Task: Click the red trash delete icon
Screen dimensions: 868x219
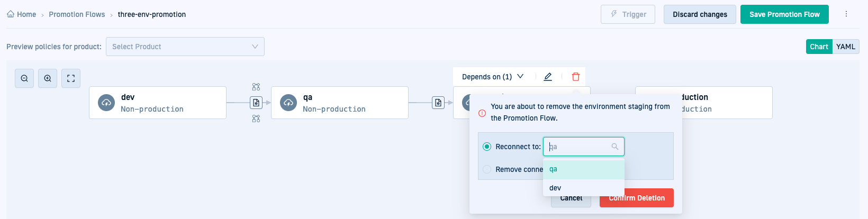Action: tap(576, 77)
